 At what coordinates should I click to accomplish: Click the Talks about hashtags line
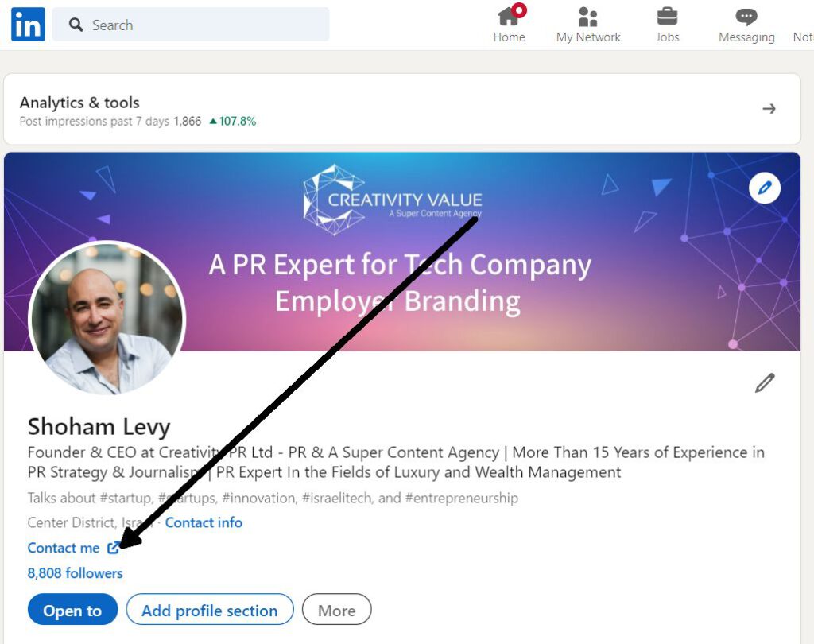(273, 498)
